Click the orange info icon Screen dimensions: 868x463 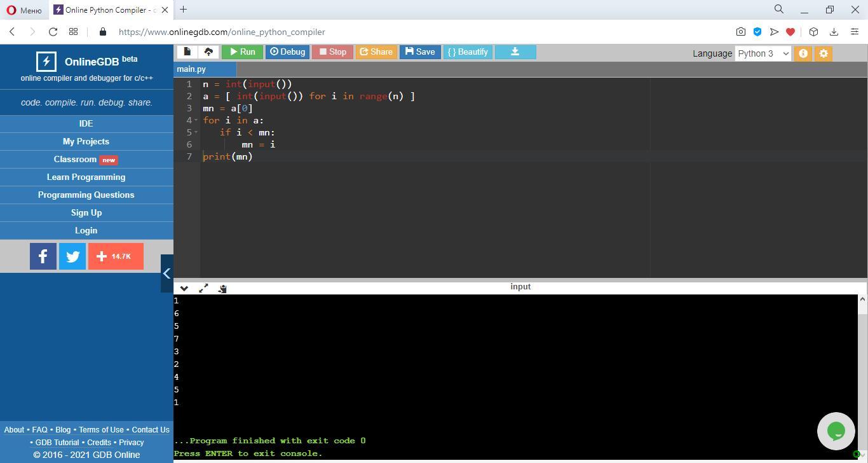pos(803,53)
